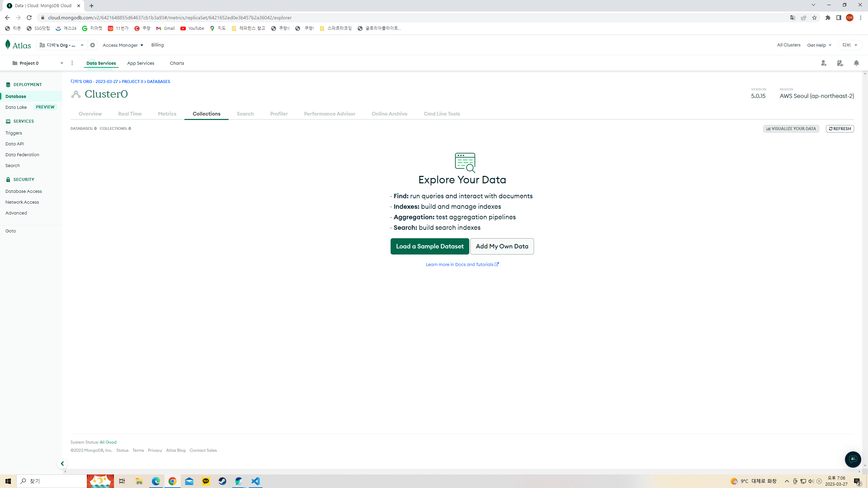This screenshot has width=868, height=488.
Task: Click All Good system status link
Action: tap(108, 442)
